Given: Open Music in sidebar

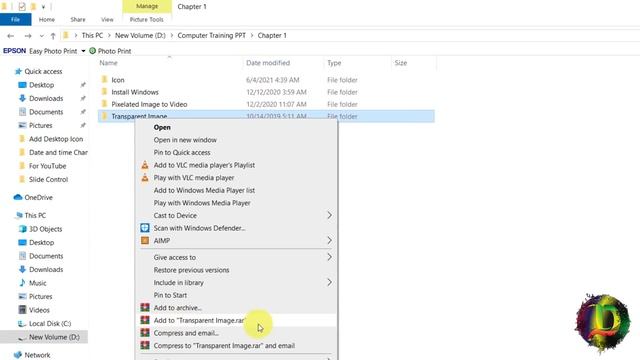Looking at the screenshot, I should (x=38, y=283).
